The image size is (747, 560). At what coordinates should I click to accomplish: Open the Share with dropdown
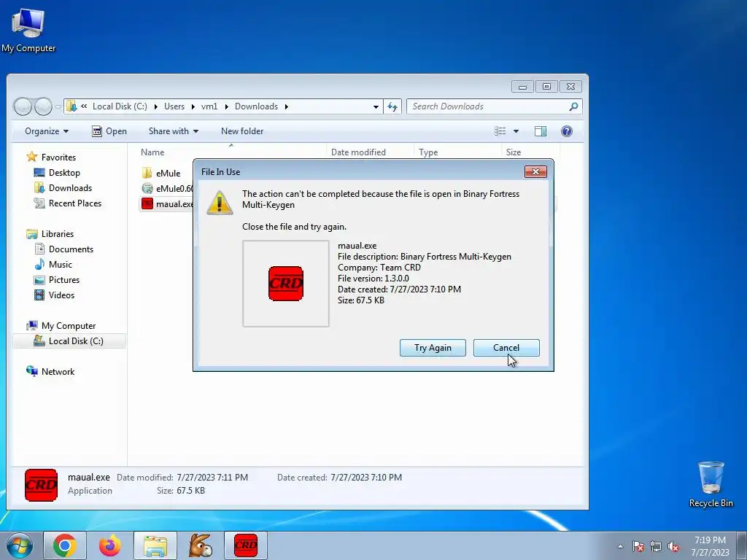click(x=174, y=131)
